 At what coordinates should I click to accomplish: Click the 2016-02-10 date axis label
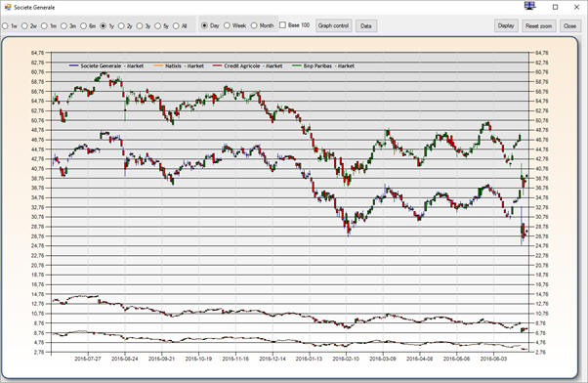pyautogui.click(x=346, y=359)
